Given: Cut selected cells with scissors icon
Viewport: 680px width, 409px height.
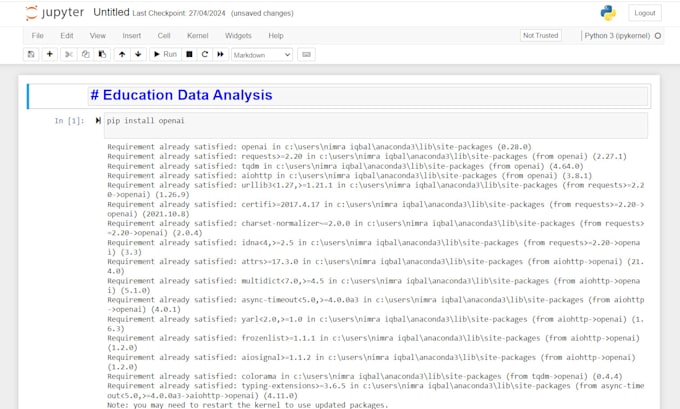Looking at the screenshot, I should pyautogui.click(x=69, y=54).
